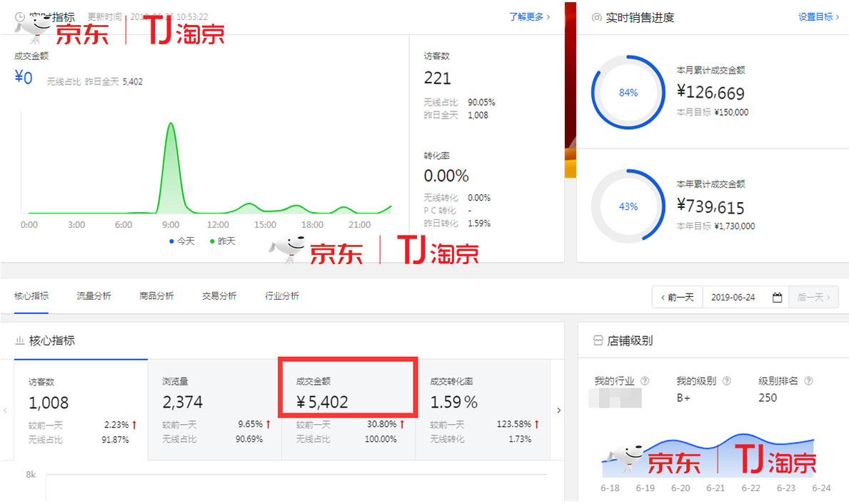The width and height of the screenshot is (849, 504).
Task: Click the 84% monthly progress ring
Action: (628, 92)
